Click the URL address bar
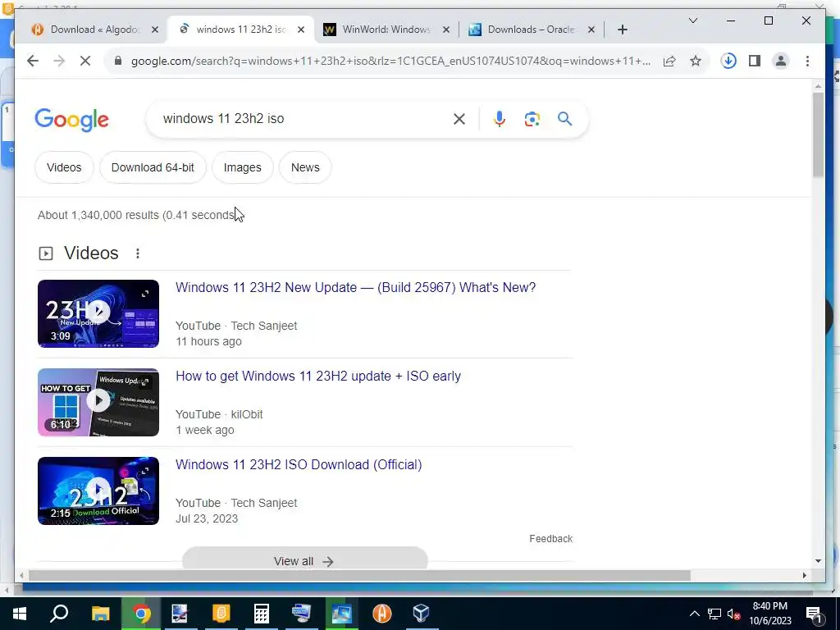Viewport: 840px width, 630px height. (391, 61)
